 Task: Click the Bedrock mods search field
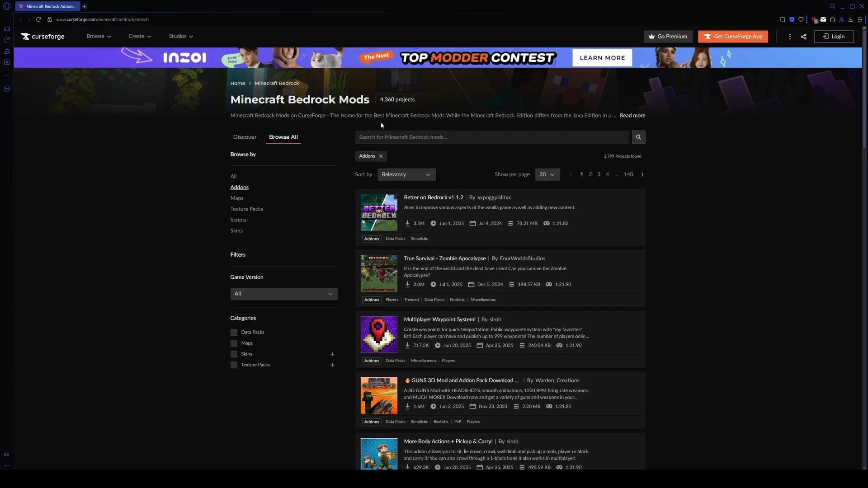[x=491, y=137]
